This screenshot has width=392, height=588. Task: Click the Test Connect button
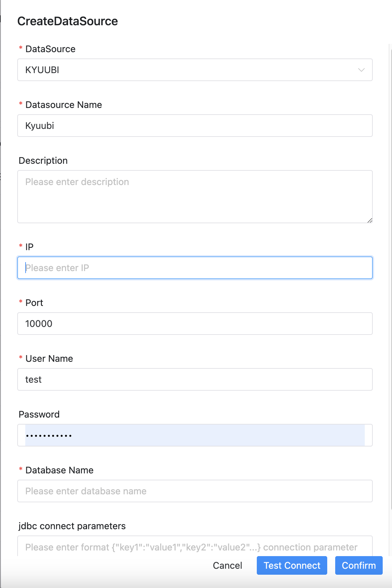click(x=292, y=565)
